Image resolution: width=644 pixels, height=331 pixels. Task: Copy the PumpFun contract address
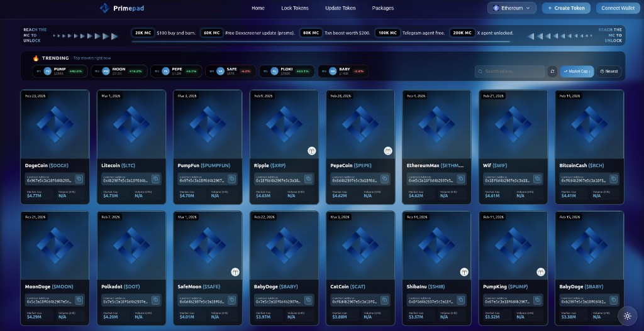(231, 179)
